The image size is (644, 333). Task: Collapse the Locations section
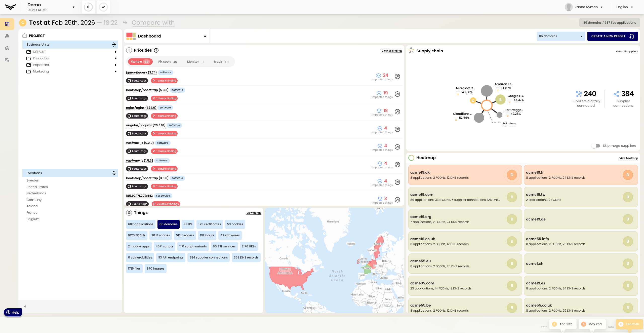[114, 173]
